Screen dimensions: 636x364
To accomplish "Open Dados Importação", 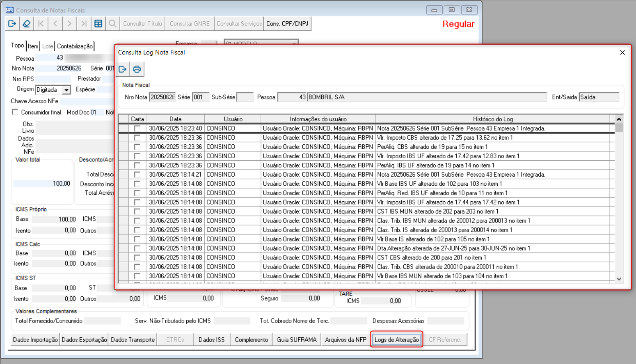I will pos(35,340).
